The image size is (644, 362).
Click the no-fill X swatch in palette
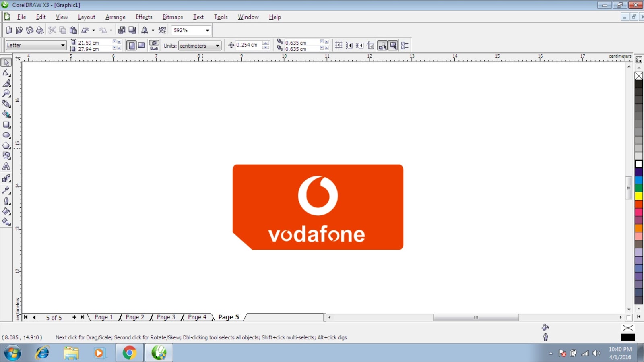(x=639, y=76)
